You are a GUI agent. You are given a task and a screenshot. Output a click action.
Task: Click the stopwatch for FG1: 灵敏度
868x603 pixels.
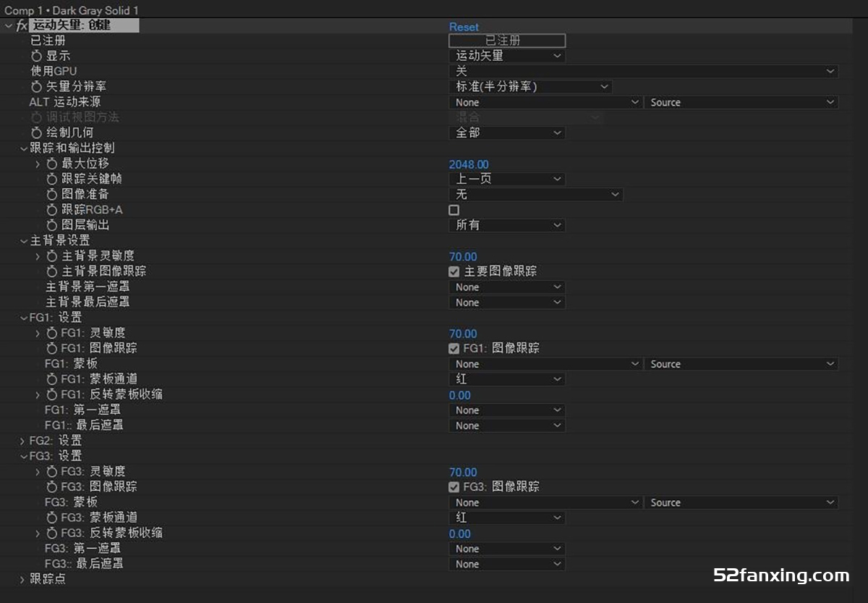click(51, 333)
